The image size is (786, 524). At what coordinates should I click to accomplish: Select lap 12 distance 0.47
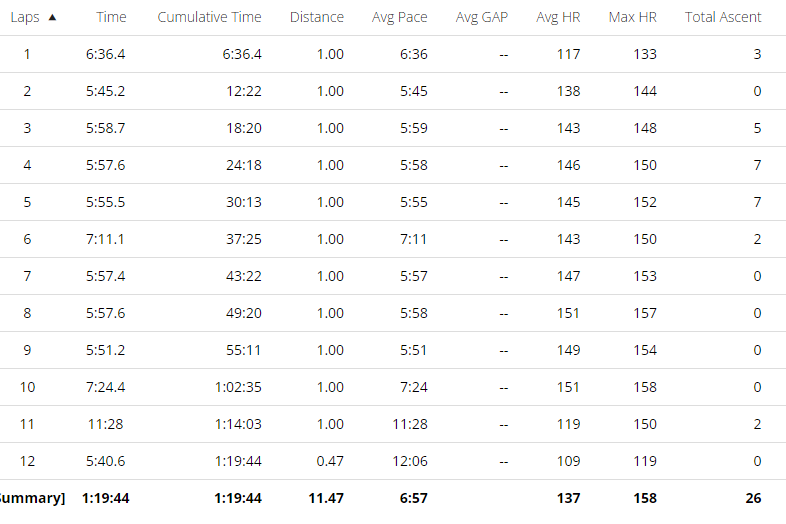(x=330, y=461)
